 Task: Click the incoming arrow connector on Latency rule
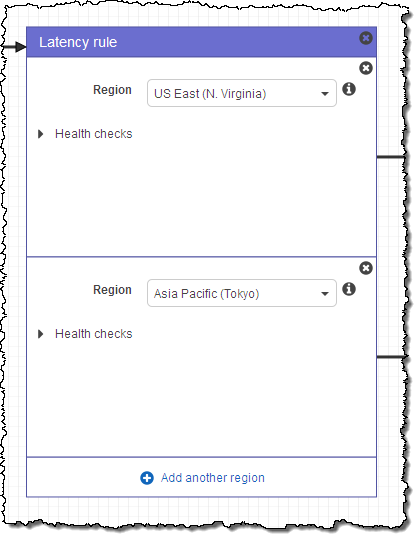click(14, 47)
